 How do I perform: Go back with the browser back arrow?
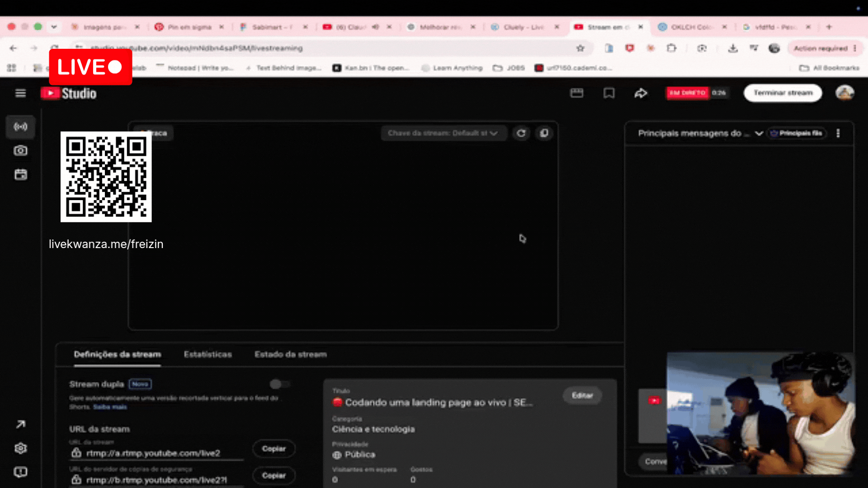[x=13, y=48]
